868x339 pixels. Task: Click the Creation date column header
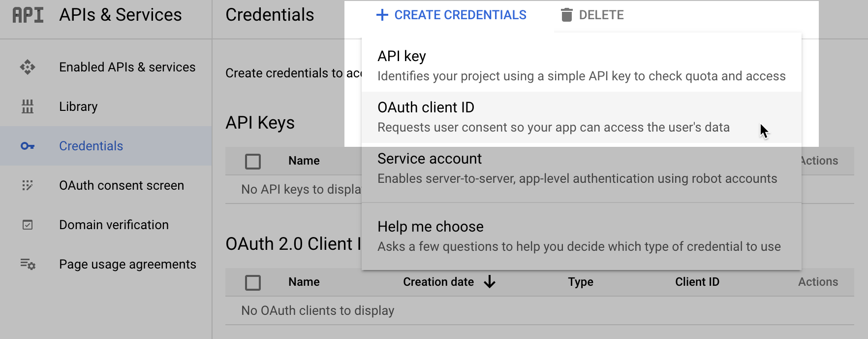(x=438, y=282)
